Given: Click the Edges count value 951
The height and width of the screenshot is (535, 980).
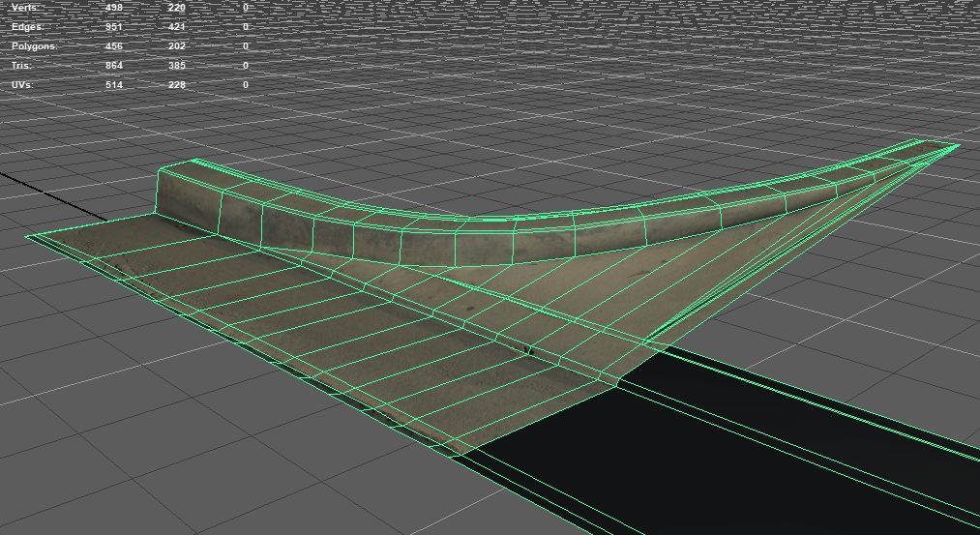Looking at the screenshot, I should 114,27.
